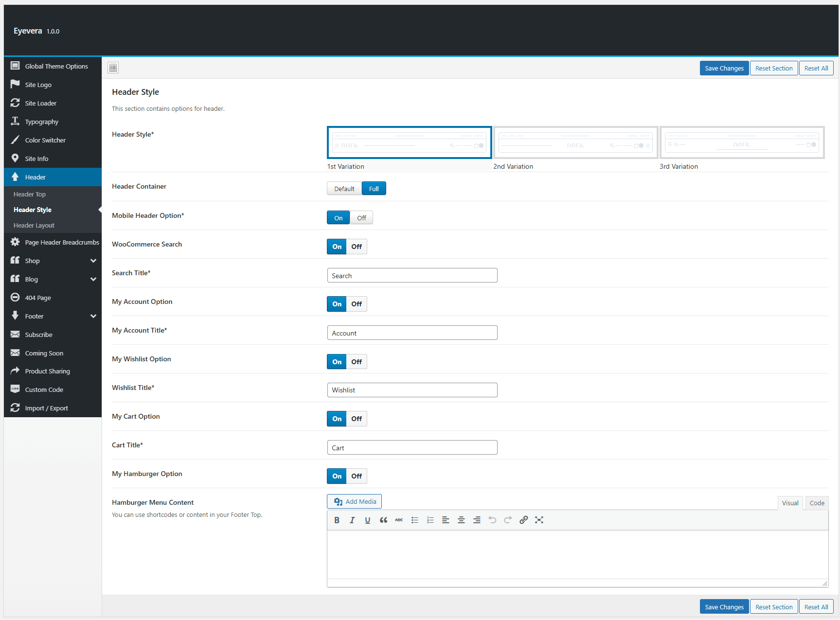The height and width of the screenshot is (620, 840).
Task: Open the Coming Soon section
Action: point(53,353)
